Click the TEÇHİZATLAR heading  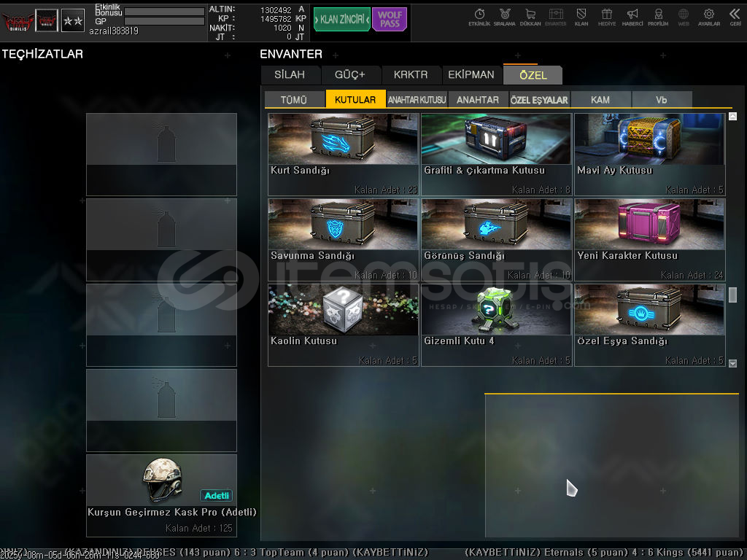click(42, 54)
